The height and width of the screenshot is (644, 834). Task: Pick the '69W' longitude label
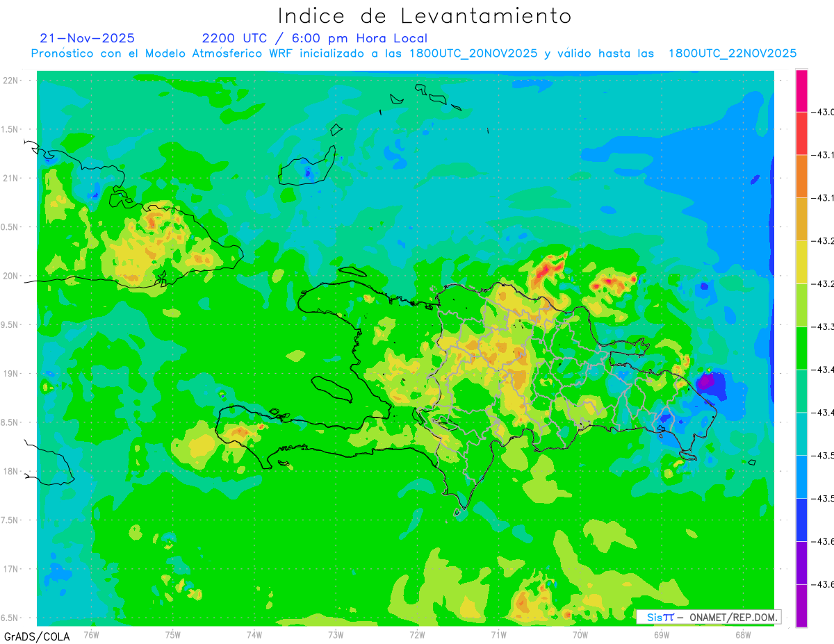click(x=661, y=634)
